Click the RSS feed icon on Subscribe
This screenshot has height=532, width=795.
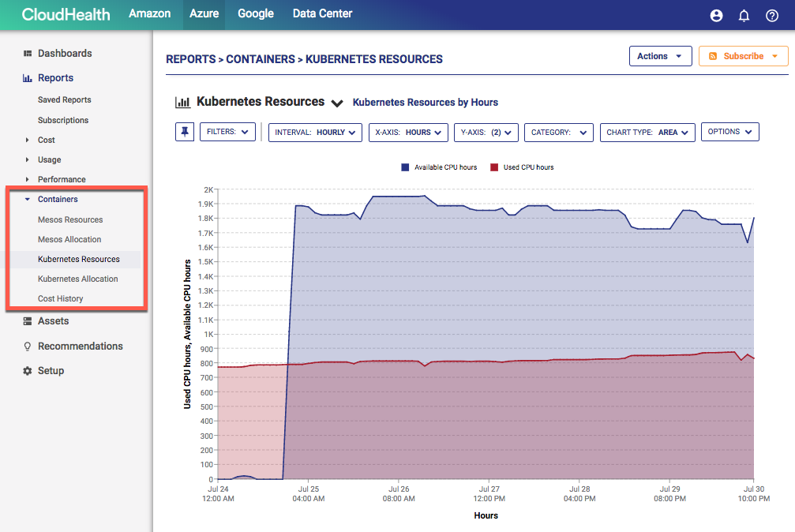click(x=712, y=56)
